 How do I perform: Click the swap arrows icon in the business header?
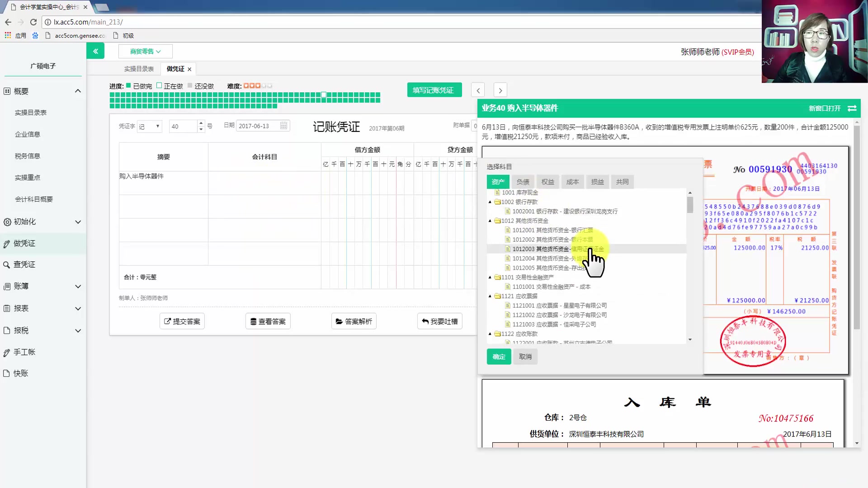852,108
